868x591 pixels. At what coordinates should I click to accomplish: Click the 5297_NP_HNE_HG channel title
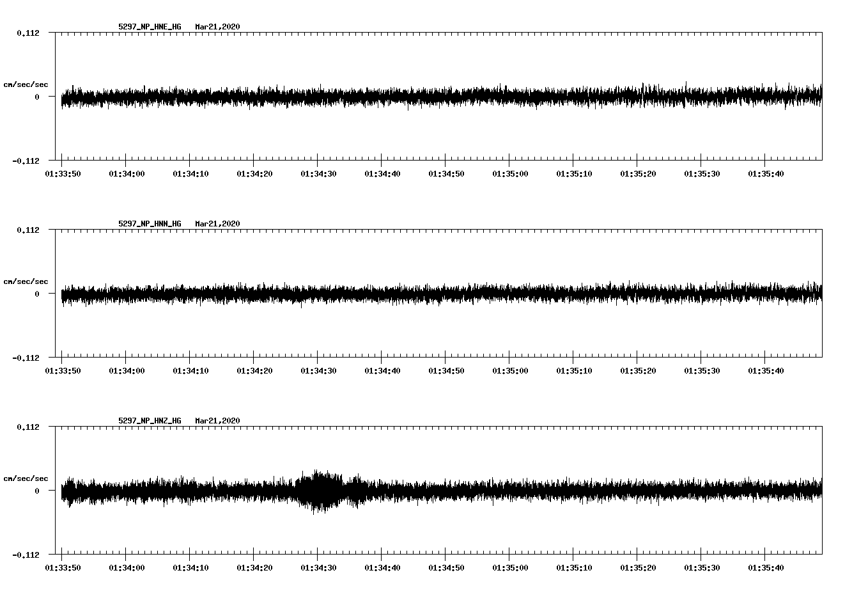150,27
